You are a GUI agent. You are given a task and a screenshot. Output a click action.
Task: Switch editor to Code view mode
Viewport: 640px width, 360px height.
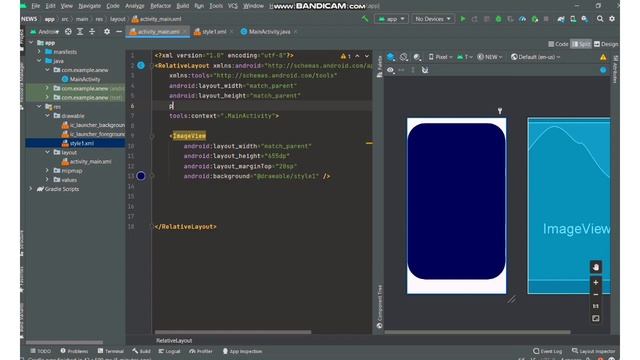[x=558, y=44]
